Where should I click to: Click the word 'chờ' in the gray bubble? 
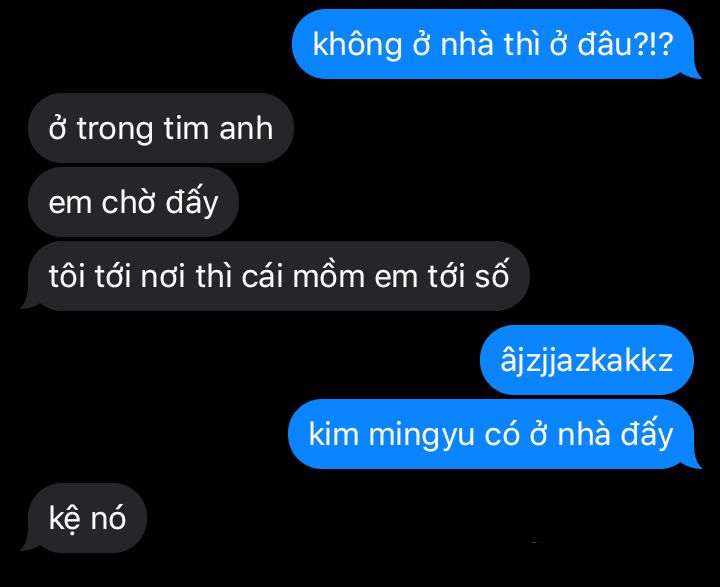128,201
